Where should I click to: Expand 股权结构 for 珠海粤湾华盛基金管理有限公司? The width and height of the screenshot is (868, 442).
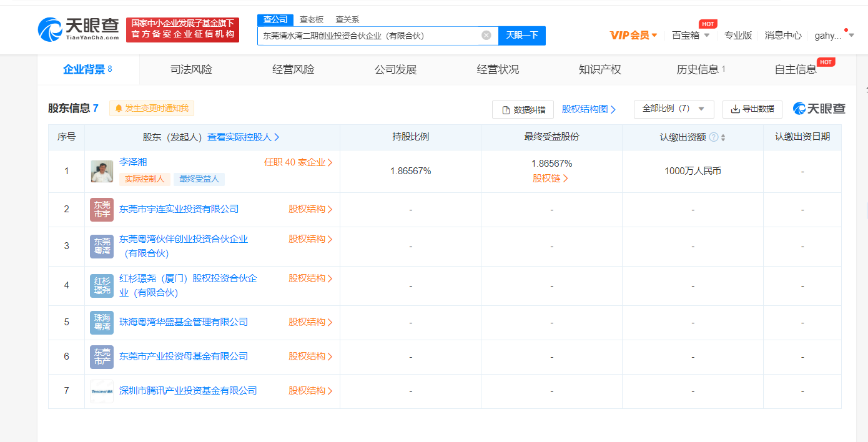pyautogui.click(x=311, y=323)
